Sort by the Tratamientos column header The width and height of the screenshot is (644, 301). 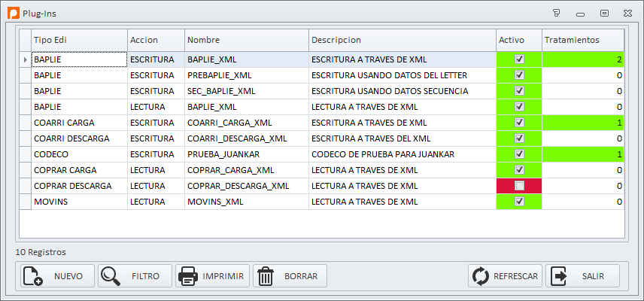click(x=583, y=40)
